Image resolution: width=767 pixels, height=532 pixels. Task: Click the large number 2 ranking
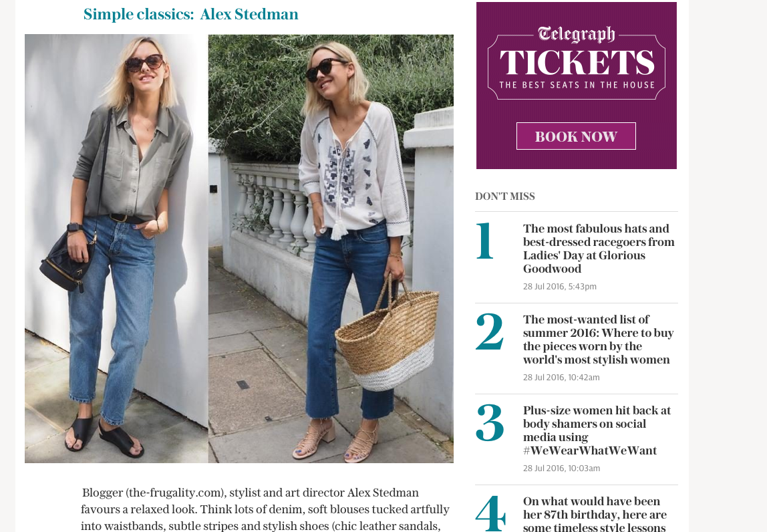tap(489, 331)
